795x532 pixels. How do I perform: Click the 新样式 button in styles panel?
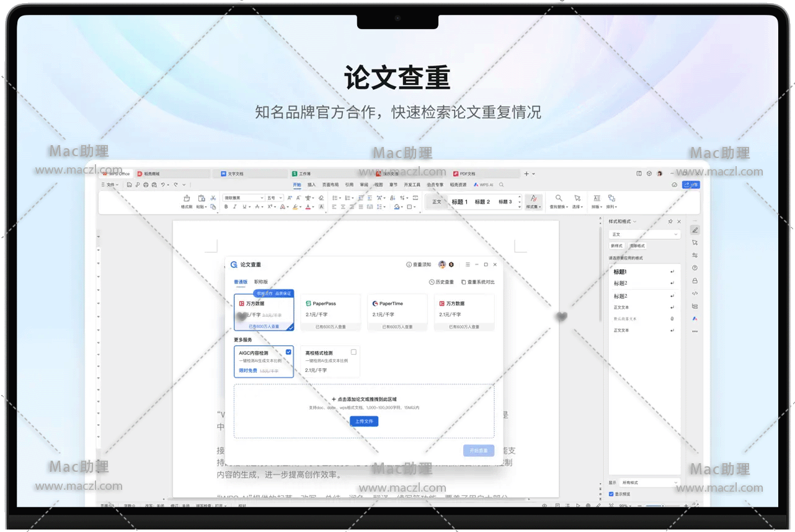pyautogui.click(x=616, y=246)
